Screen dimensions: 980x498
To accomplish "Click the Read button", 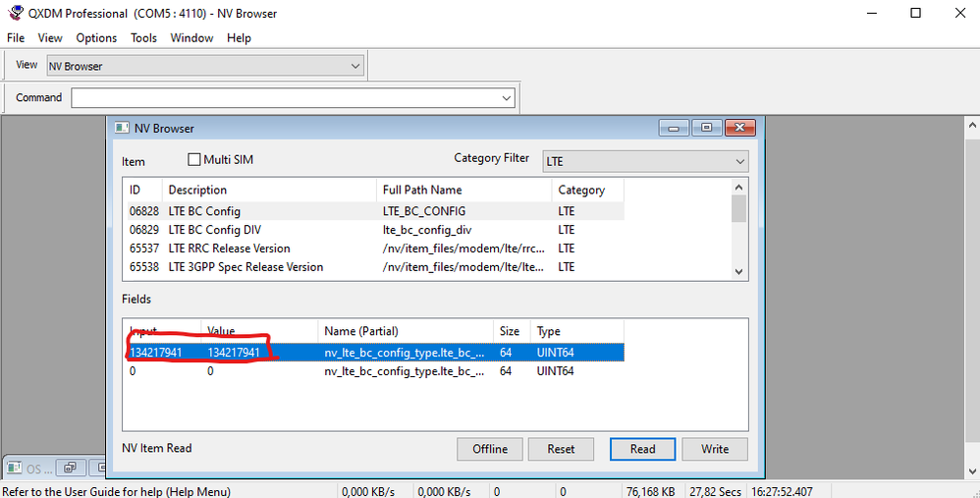I will [642, 449].
